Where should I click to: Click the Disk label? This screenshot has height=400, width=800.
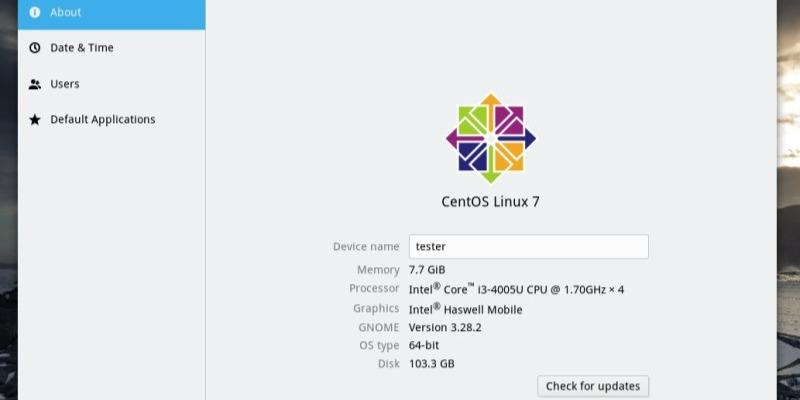click(x=389, y=364)
